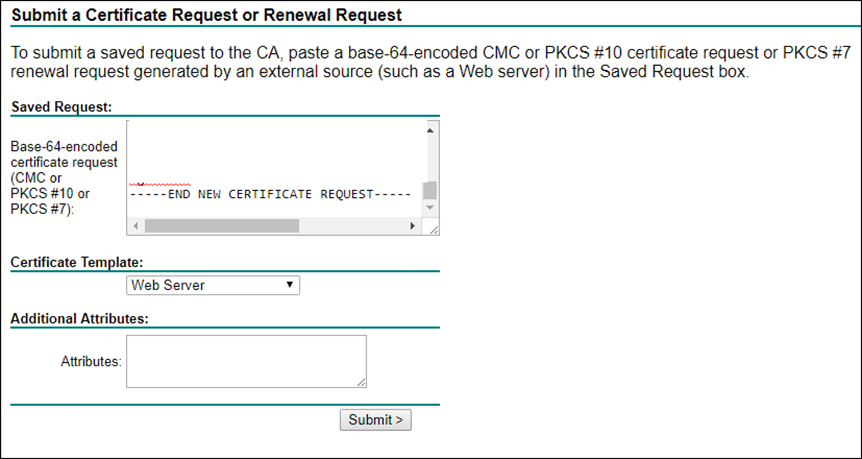Click the Additional Attributes section heading
The width and height of the screenshot is (862, 459).
(80, 319)
